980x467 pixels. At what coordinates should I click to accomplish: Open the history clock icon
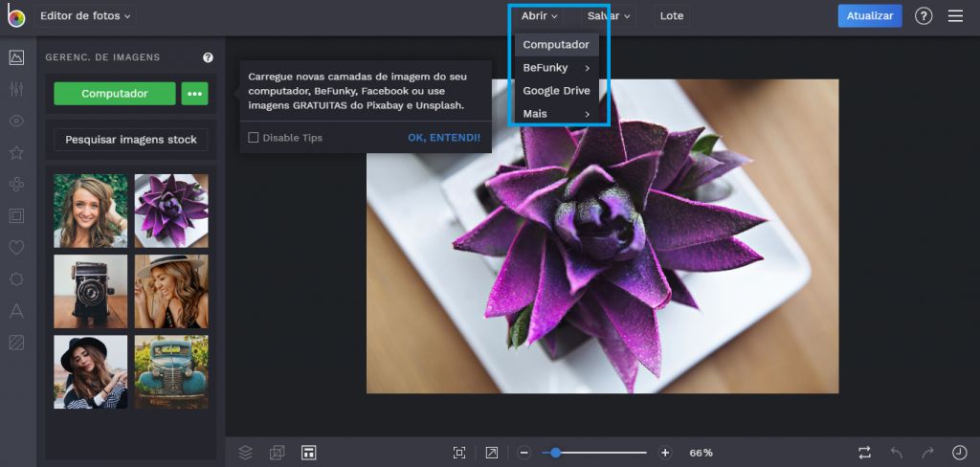[x=959, y=453]
